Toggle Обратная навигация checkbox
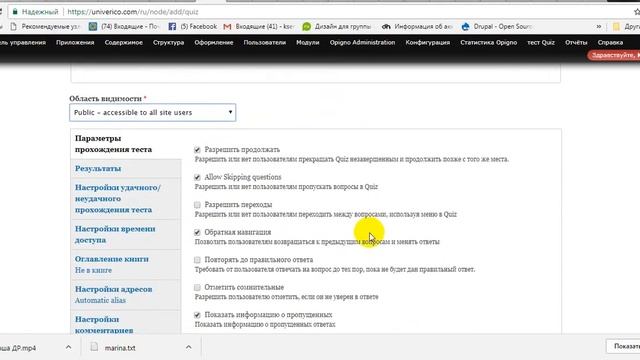The width and height of the screenshot is (640, 360). coord(197,232)
